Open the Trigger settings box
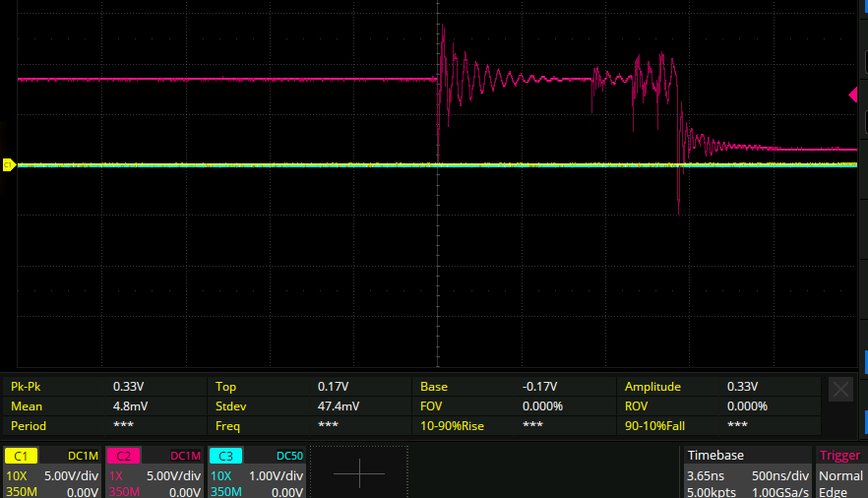The width and height of the screenshot is (868, 498). [x=840, y=472]
